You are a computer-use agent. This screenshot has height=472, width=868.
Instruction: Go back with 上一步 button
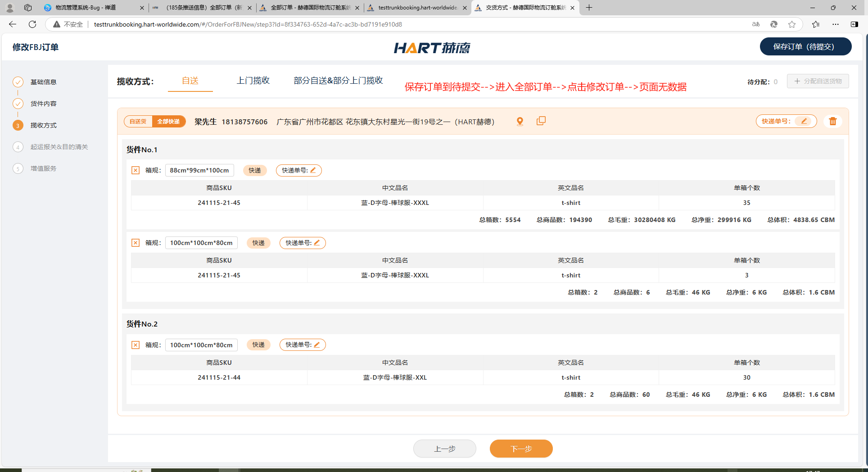coord(444,449)
